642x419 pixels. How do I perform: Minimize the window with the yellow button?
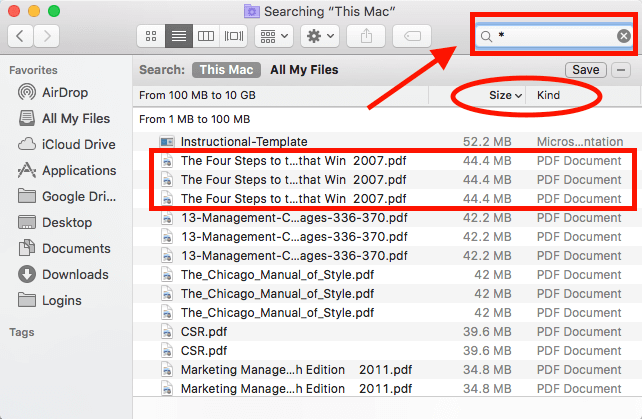click(34, 11)
